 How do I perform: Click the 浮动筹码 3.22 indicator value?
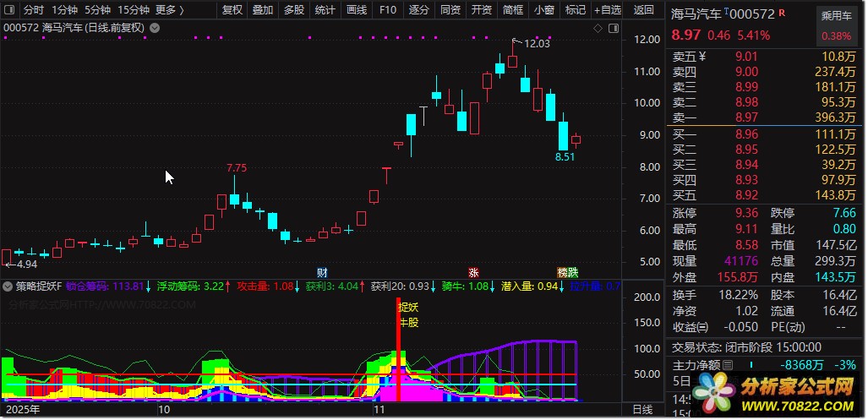coord(190,286)
